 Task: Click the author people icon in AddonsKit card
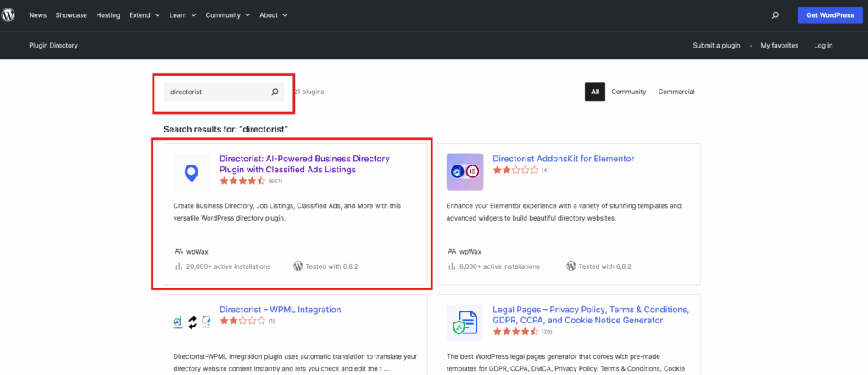click(452, 251)
